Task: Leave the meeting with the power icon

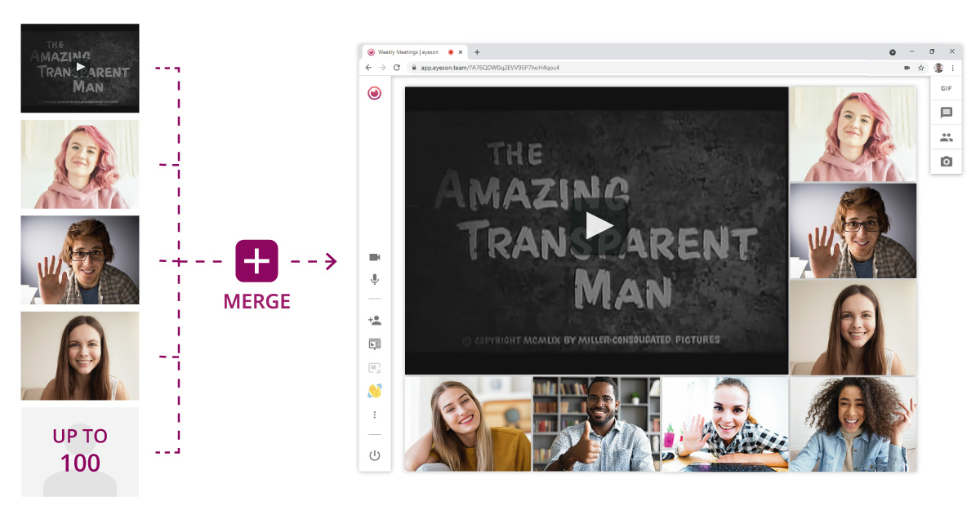Action: [x=375, y=455]
